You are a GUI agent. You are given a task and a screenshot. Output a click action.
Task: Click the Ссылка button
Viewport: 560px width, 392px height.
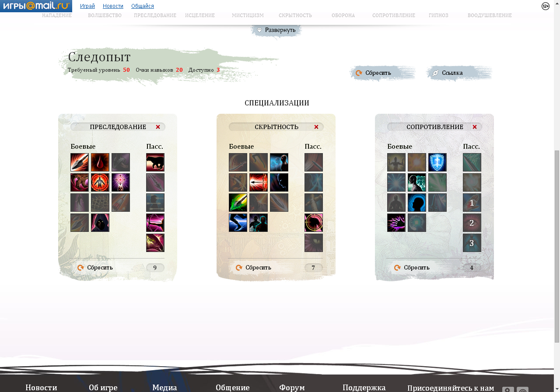pos(459,73)
